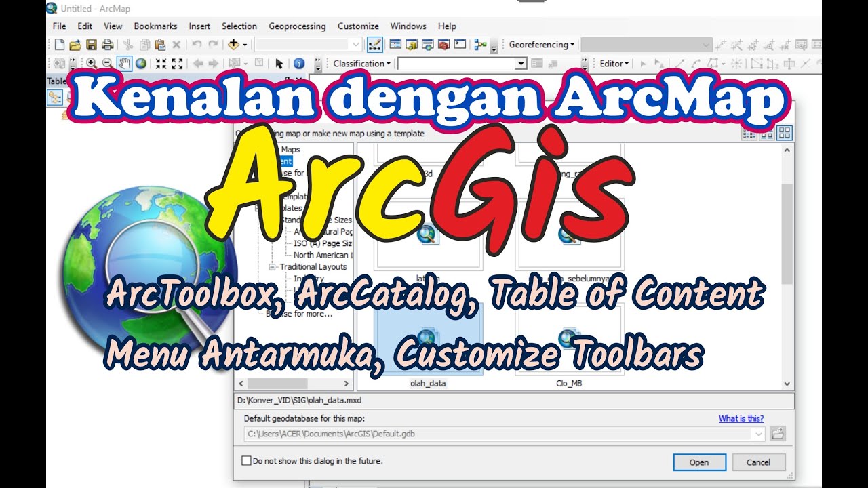Click the What is this? link
The width and height of the screenshot is (868, 488).
[741, 419]
